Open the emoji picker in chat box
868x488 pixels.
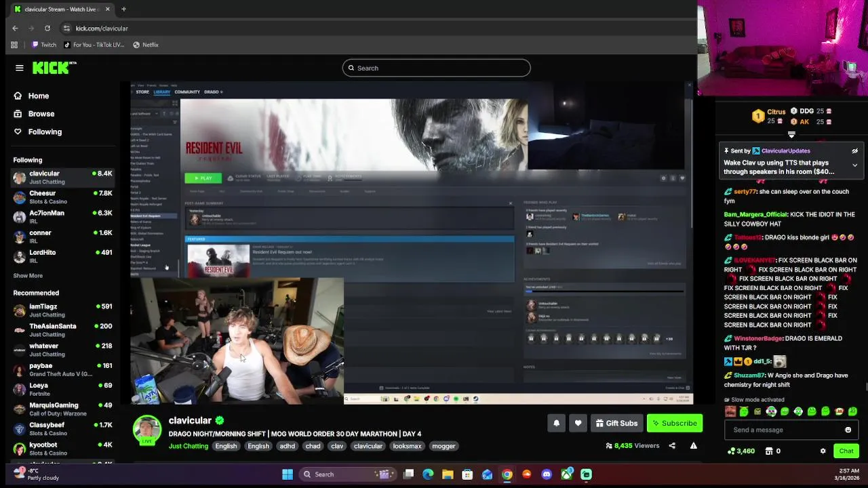click(x=848, y=430)
